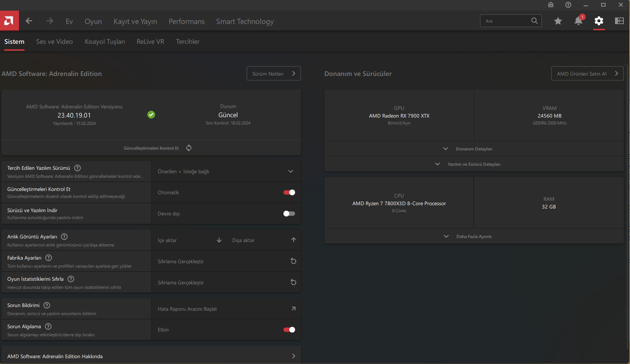Open the help question mark icon
The image size is (630, 364).
point(568,5)
